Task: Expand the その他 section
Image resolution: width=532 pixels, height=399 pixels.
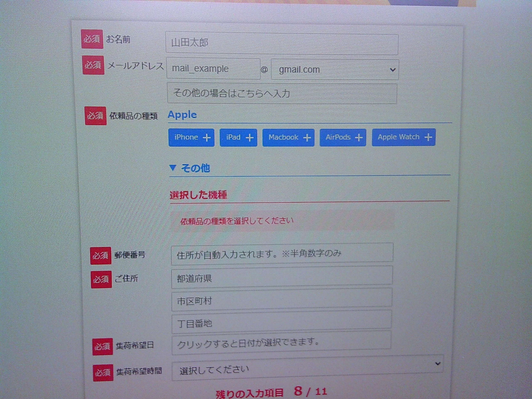Action: click(190, 168)
